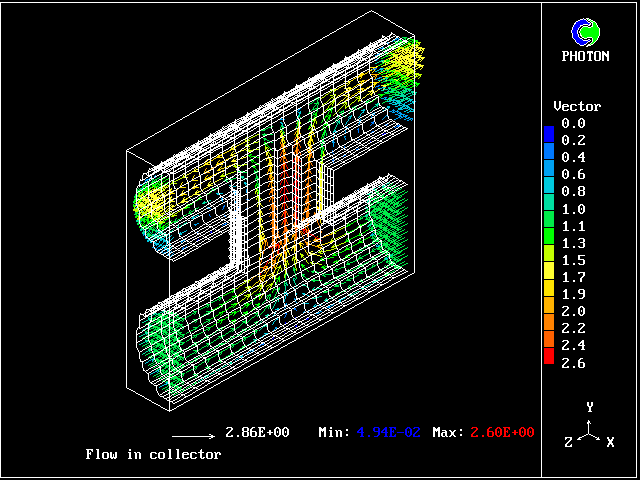The image size is (640, 480).
Task: Click the 1.7 legend value label
Action: click(x=573, y=277)
